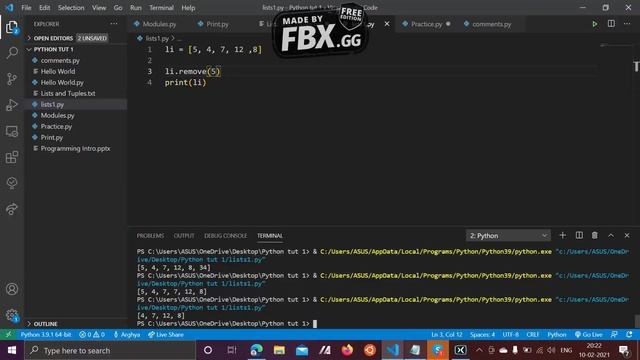
Task: Click Live Share in the status bar
Action: point(166,335)
